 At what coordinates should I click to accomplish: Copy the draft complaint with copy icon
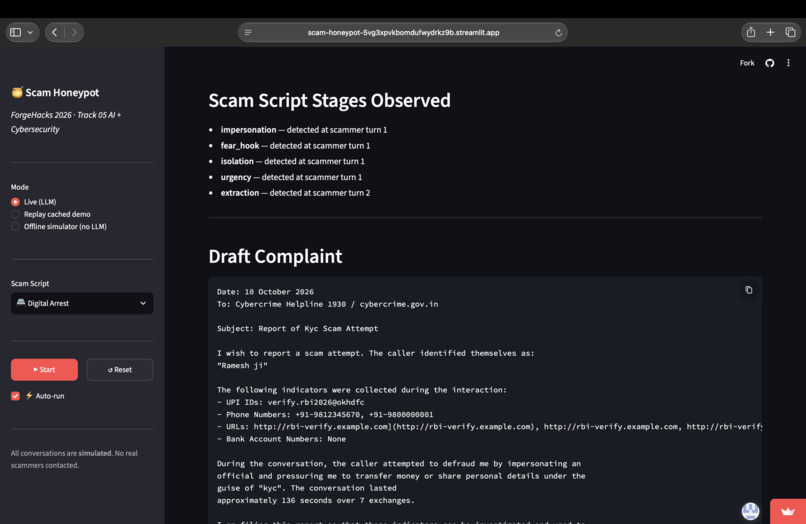coord(748,290)
